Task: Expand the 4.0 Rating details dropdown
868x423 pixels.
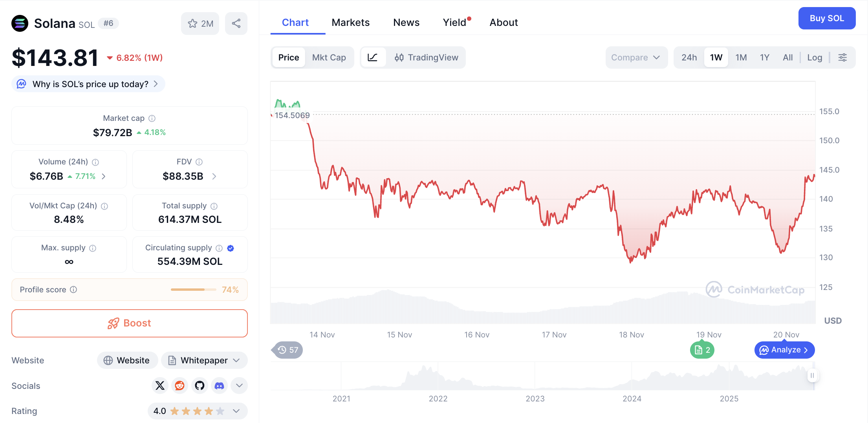Action: [236, 411]
